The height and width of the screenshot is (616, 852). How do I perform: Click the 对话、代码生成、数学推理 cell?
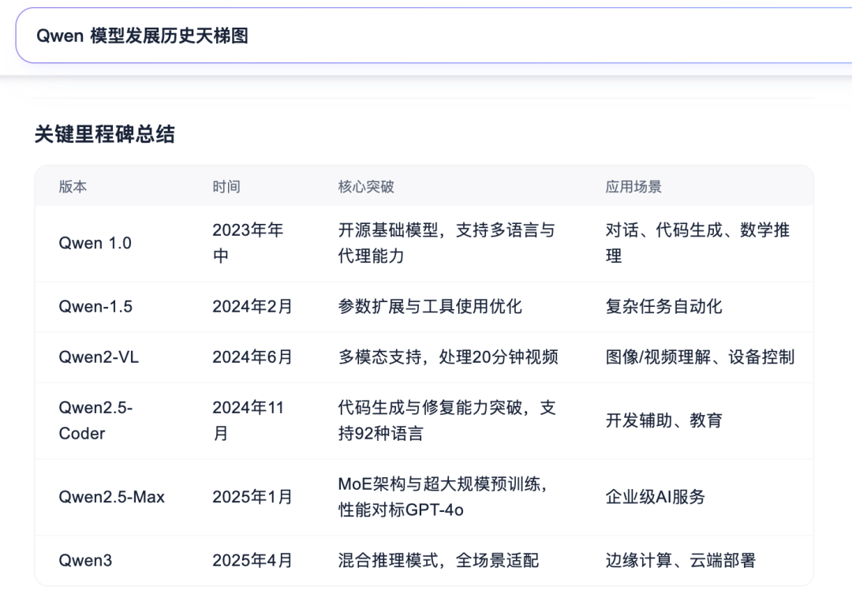point(697,243)
